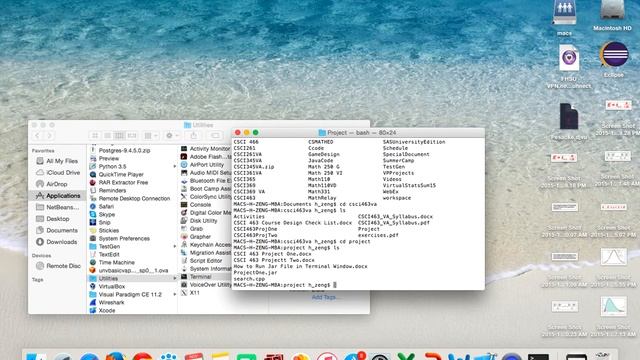This screenshot has height=360, width=640.
Task: Select the Skype app icon
Action: pos(93,214)
